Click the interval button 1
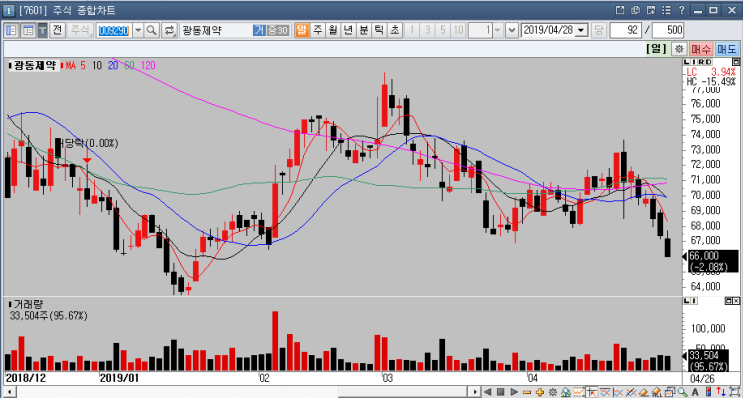Viewport: 743px width, 398px height. (412, 31)
